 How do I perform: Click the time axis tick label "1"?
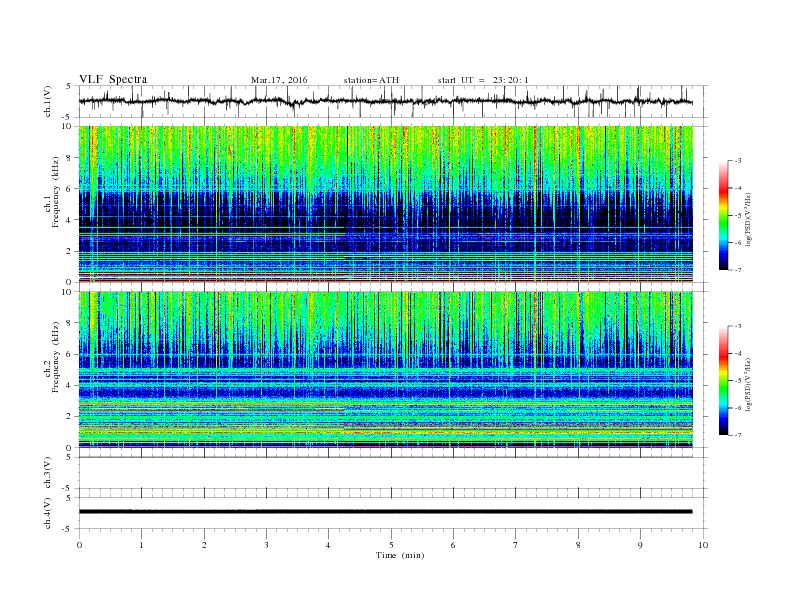141,545
